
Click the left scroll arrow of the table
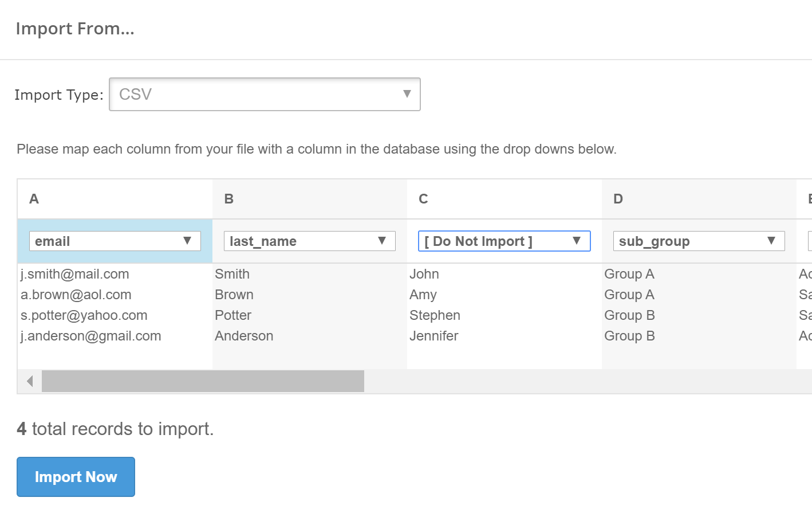30,381
